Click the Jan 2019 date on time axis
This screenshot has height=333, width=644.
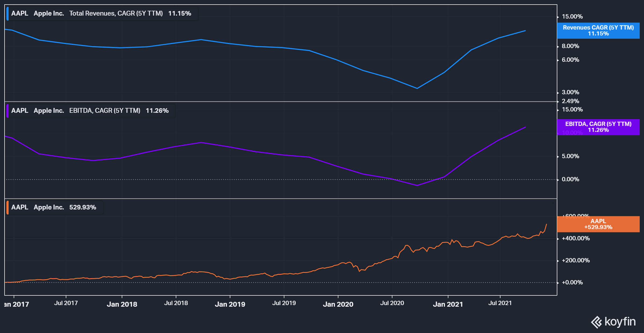[230, 304]
